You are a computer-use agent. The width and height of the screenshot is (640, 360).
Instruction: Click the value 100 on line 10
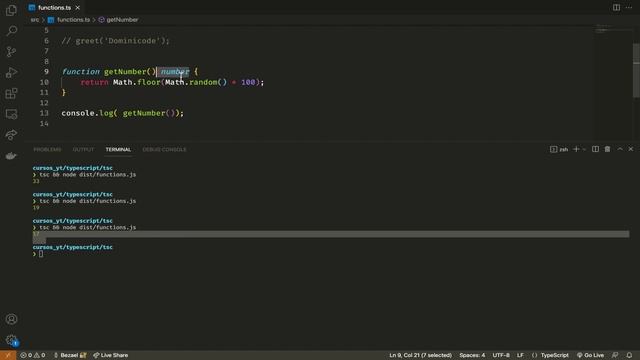click(248, 82)
